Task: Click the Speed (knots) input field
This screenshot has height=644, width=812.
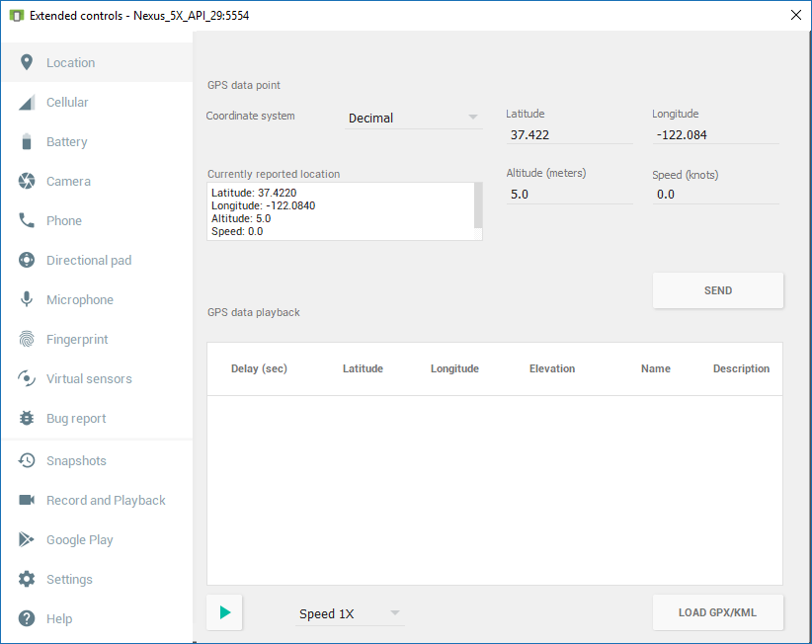Action: coord(715,195)
